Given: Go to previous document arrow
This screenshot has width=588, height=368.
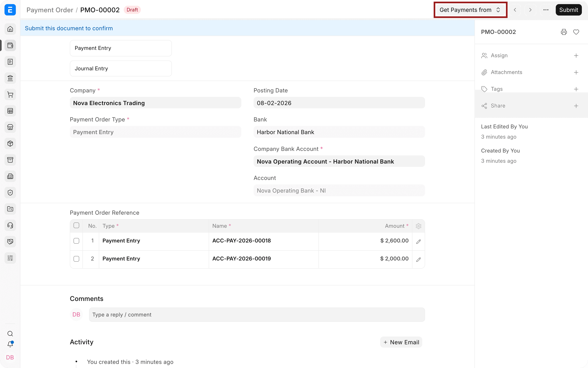Looking at the screenshot, I should (515, 10).
